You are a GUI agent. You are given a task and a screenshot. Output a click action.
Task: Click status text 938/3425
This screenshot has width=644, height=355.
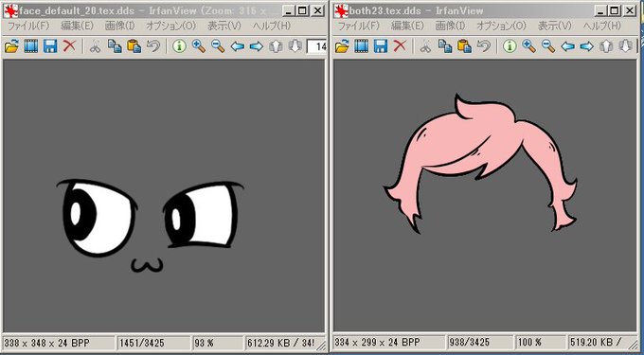pyautogui.click(x=470, y=343)
